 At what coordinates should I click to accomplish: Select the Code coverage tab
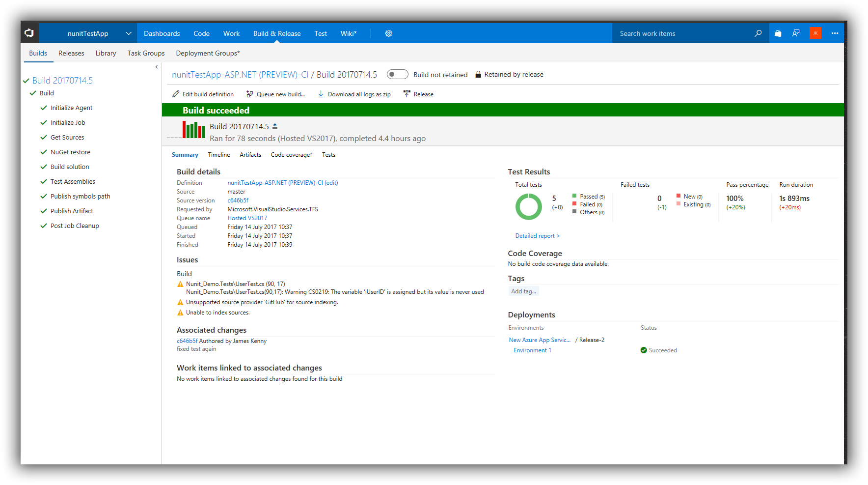coord(292,155)
